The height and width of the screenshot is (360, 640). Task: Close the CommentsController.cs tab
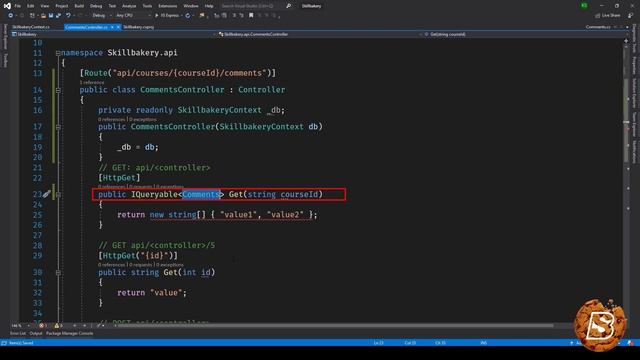[x=118, y=27]
